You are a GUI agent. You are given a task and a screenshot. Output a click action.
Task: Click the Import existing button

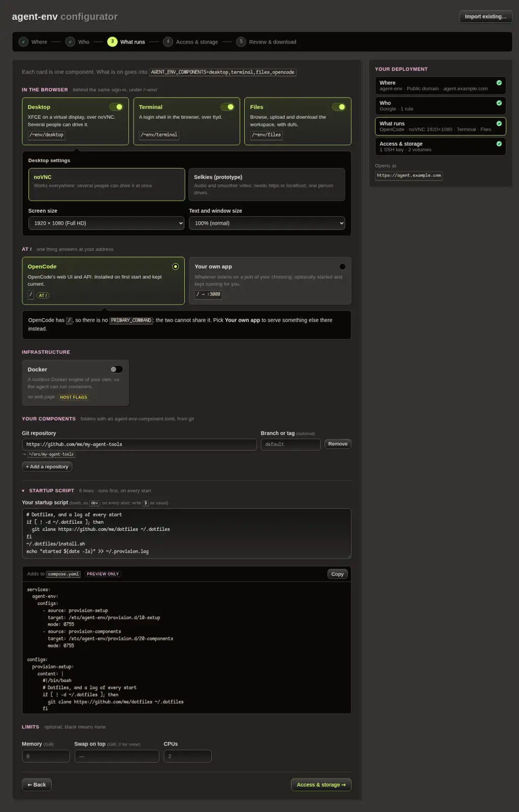[485, 17]
